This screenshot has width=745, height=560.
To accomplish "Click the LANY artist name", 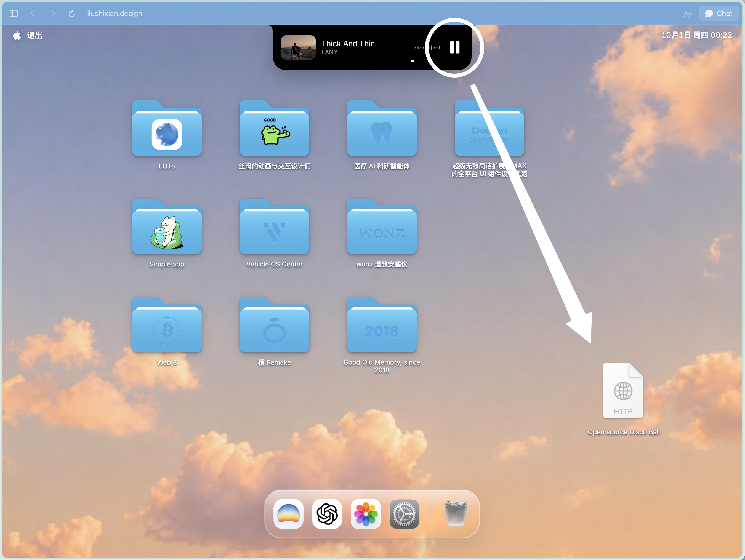I will point(329,52).
